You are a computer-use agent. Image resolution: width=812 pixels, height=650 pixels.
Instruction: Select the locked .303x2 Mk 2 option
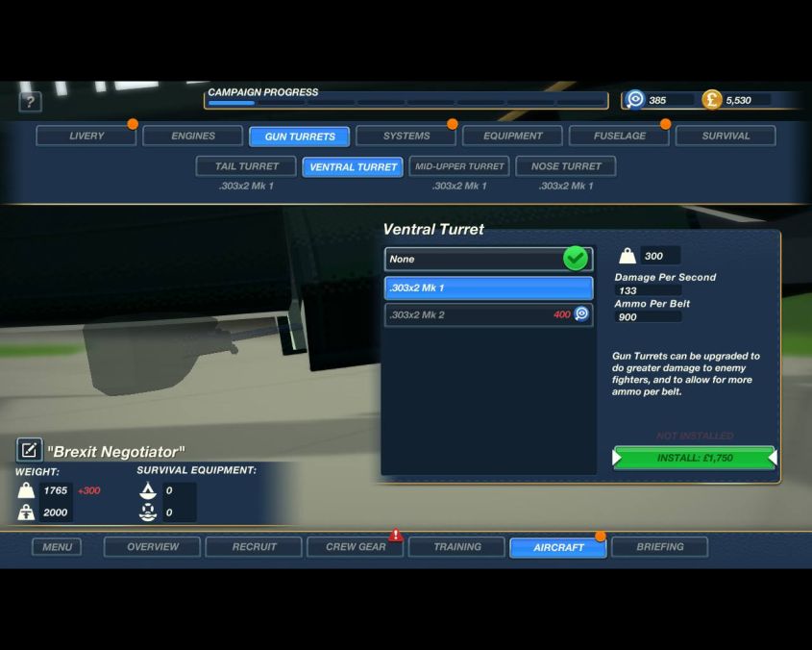pyautogui.click(x=488, y=314)
